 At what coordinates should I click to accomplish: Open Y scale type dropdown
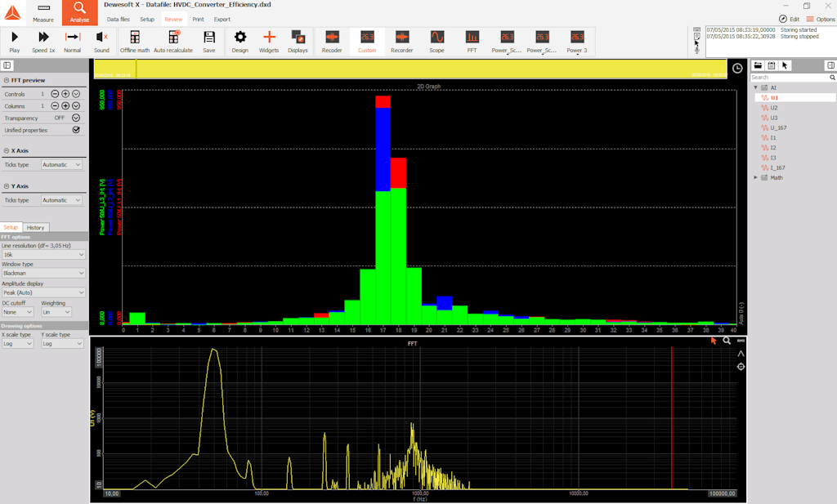pyautogui.click(x=62, y=343)
